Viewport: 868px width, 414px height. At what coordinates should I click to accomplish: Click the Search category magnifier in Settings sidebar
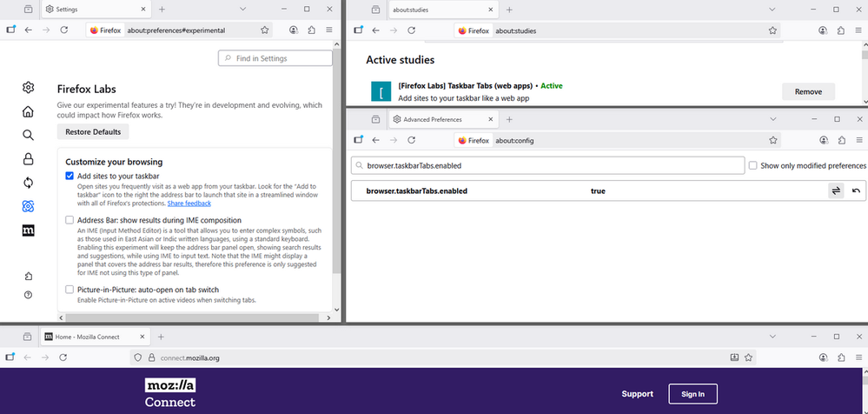[29, 135]
